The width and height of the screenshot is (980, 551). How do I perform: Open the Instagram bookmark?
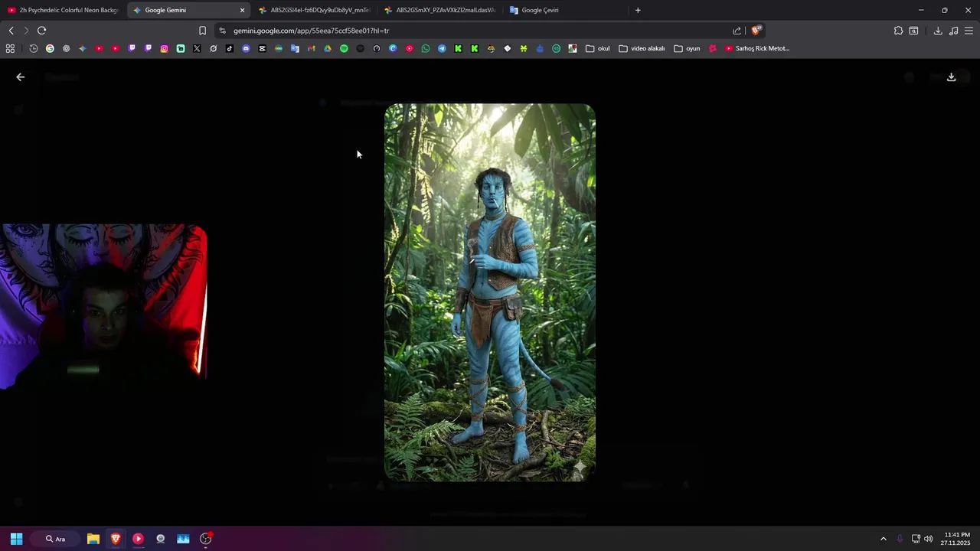coord(164,48)
